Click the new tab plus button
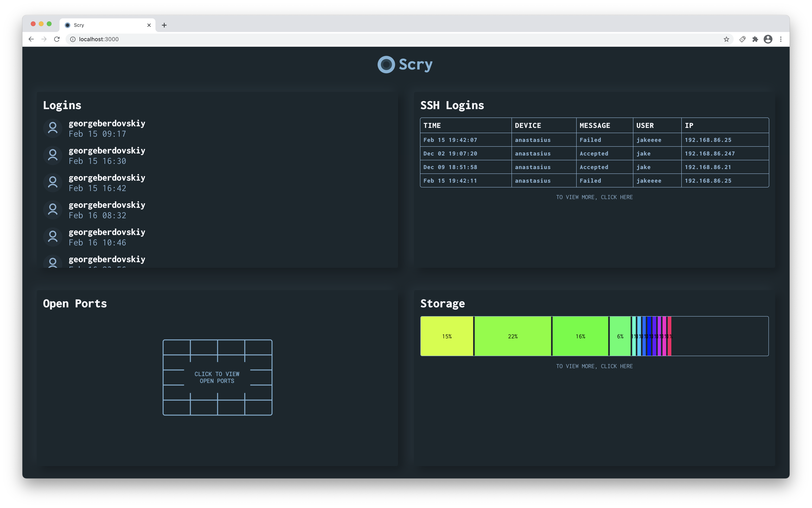Screen dimensions: 812x508 point(164,25)
